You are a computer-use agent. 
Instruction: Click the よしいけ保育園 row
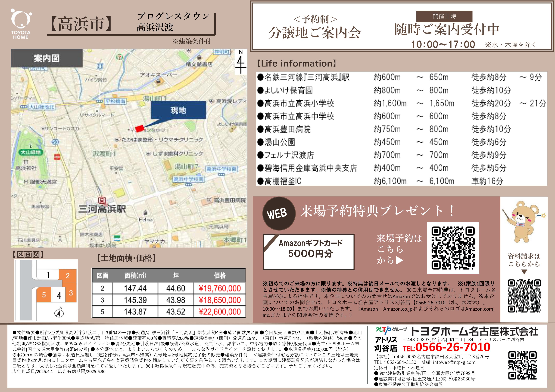tap(402, 90)
